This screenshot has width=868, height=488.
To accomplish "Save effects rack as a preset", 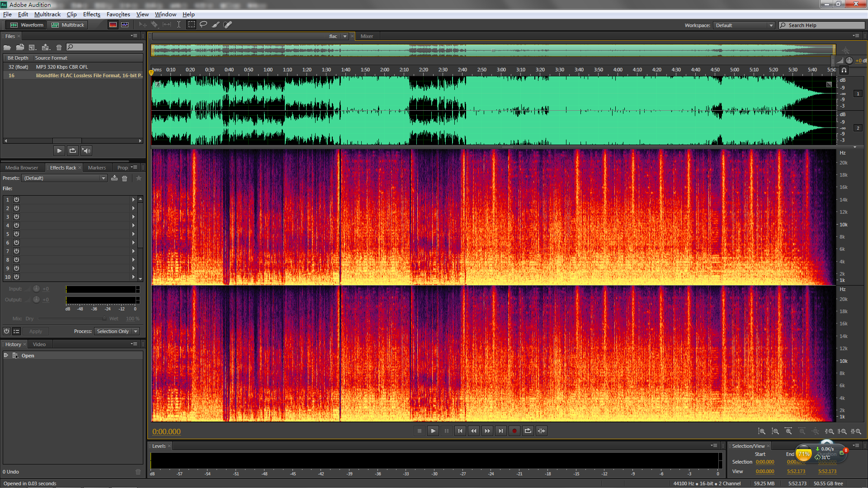I will [114, 178].
